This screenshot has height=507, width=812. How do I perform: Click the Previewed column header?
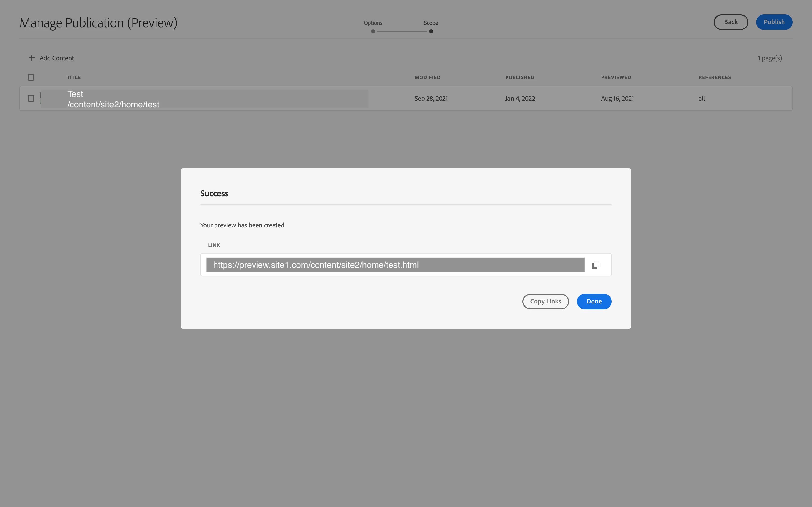pyautogui.click(x=616, y=77)
